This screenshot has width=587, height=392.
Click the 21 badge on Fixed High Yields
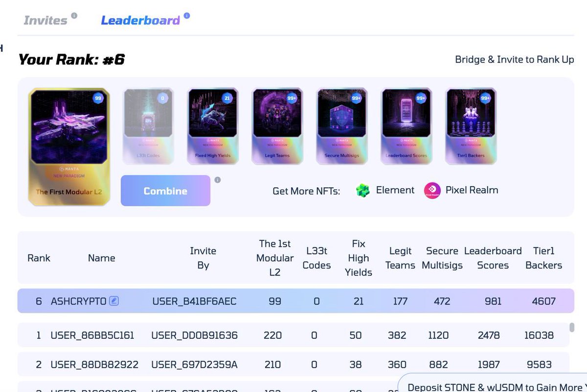[x=227, y=98]
